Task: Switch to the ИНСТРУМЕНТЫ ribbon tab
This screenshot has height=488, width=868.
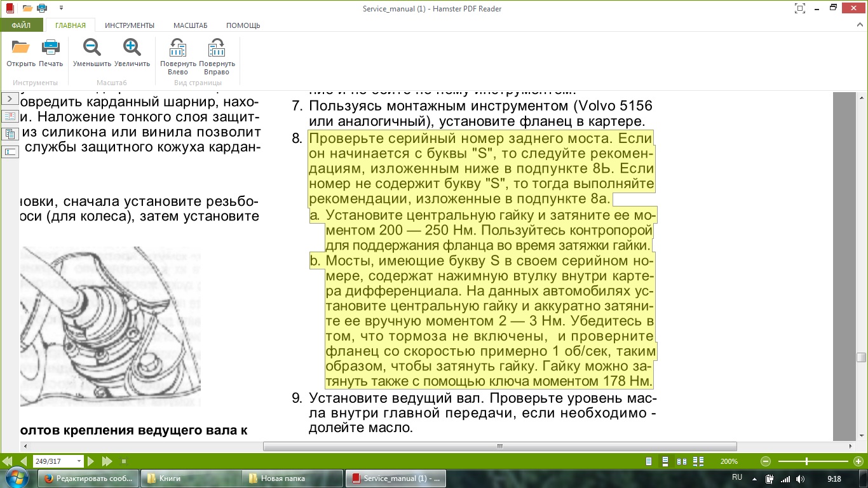Action: pyautogui.click(x=130, y=25)
